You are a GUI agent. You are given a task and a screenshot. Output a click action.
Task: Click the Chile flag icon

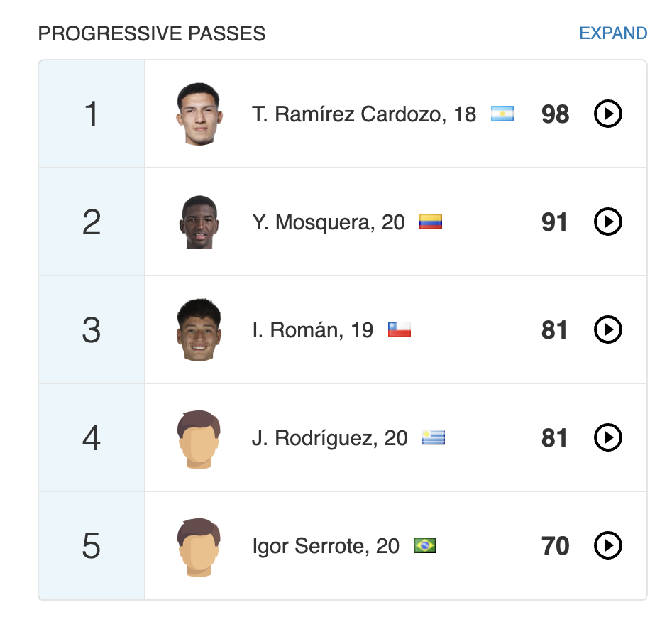[x=400, y=330]
